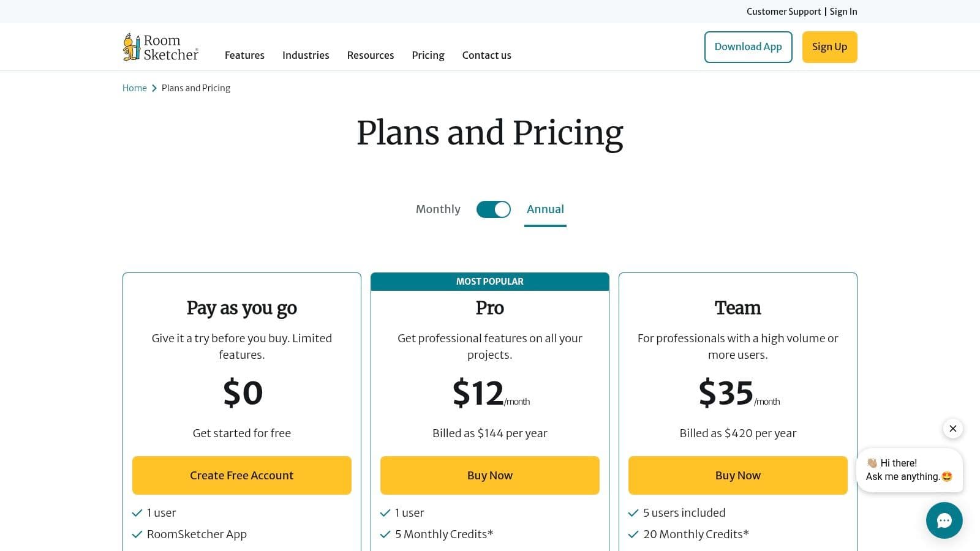The image size is (980, 551).
Task: Open the chat assistant bubble
Action: [x=944, y=520]
